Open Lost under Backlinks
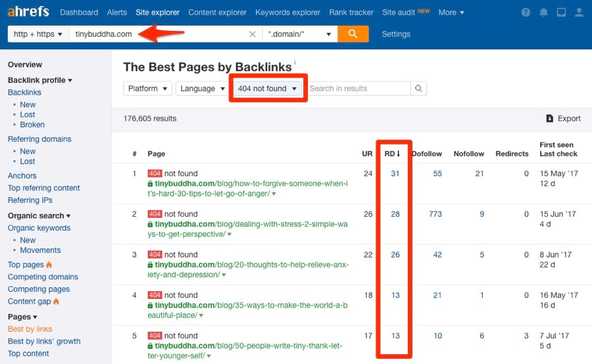Screen dimensions: 592x364 pos(27,114)
